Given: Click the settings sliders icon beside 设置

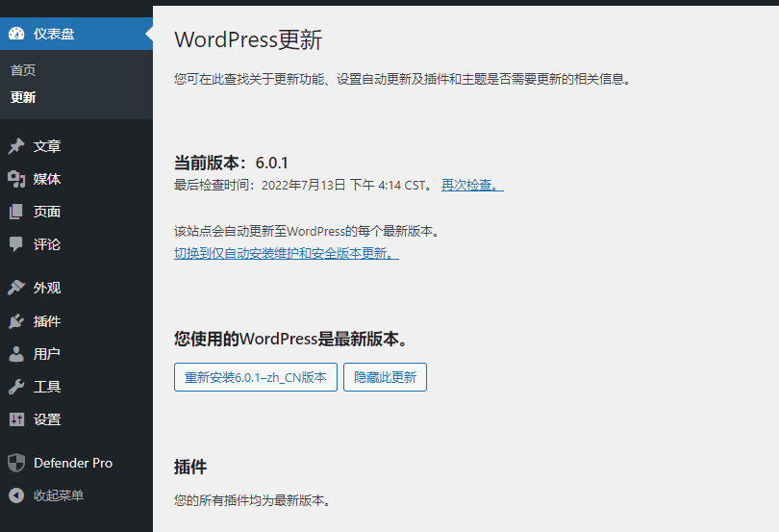Looking at the screenshot, I should point(16,419).
